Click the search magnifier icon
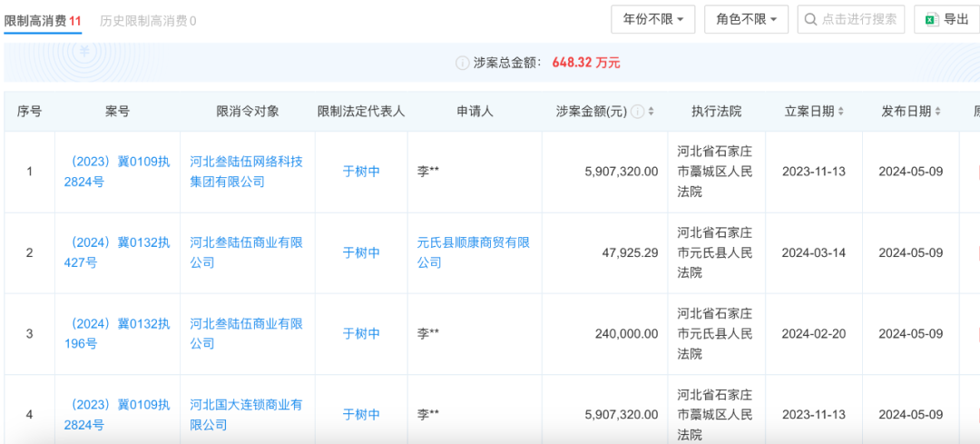980x444 pixels. click(809, 19)
